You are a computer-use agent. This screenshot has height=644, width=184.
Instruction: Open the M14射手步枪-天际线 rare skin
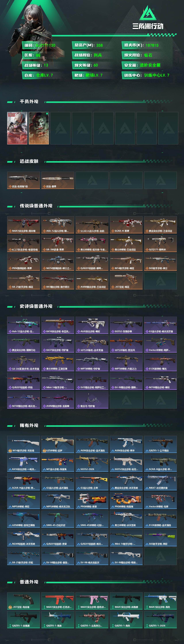point(24,444)
